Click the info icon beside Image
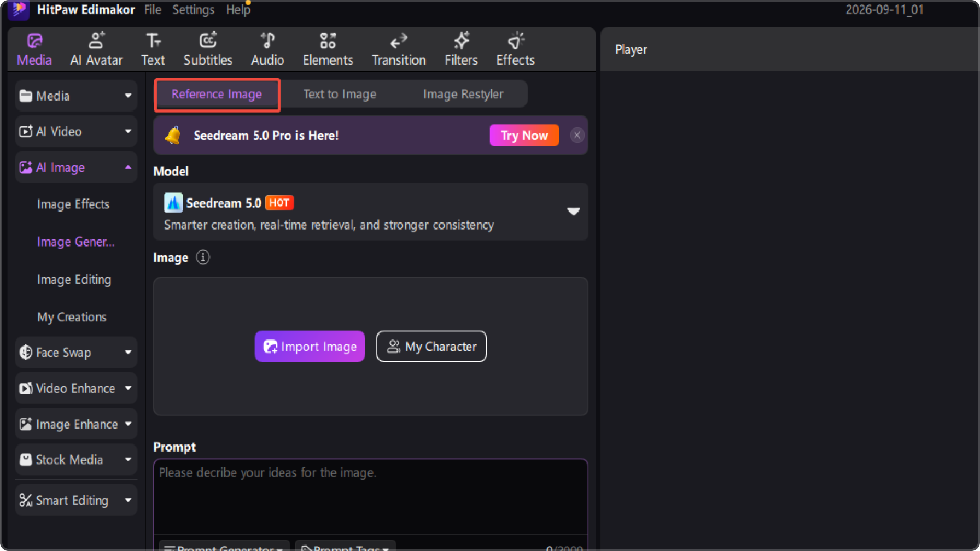Screen dimensions: 980x551 [x=203, y=257]
